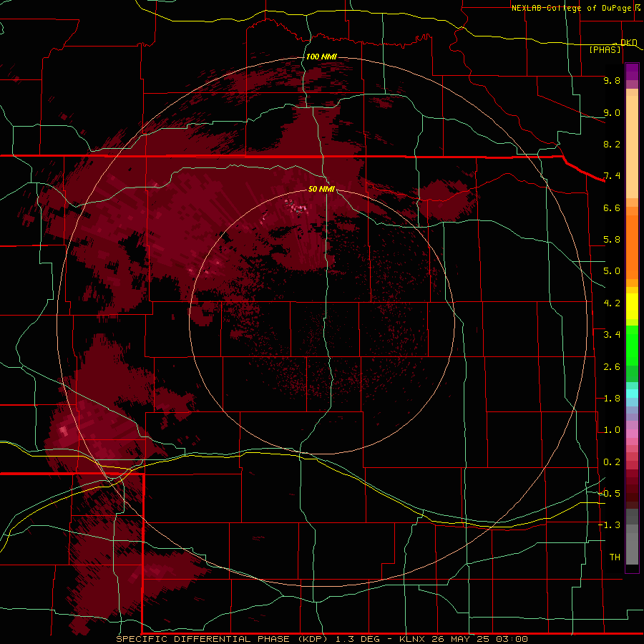Click the 1.8 value on the scale
This screenshot has height=644, width=644.
(612, 399)
